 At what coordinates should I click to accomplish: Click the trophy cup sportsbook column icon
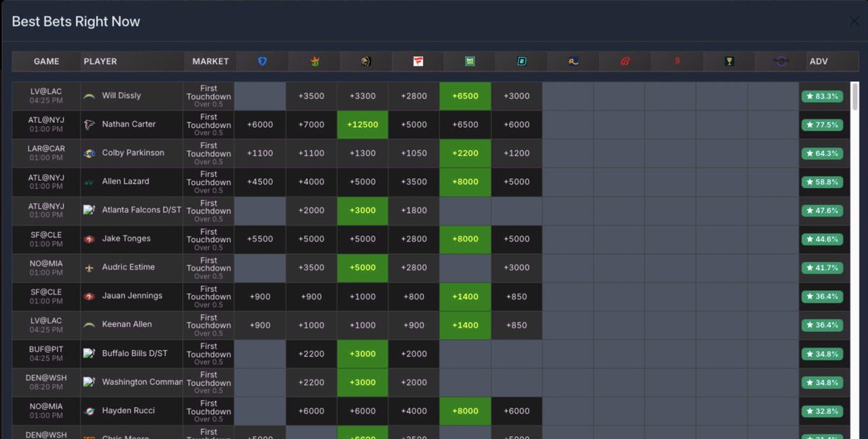click(x=729, y=61)
